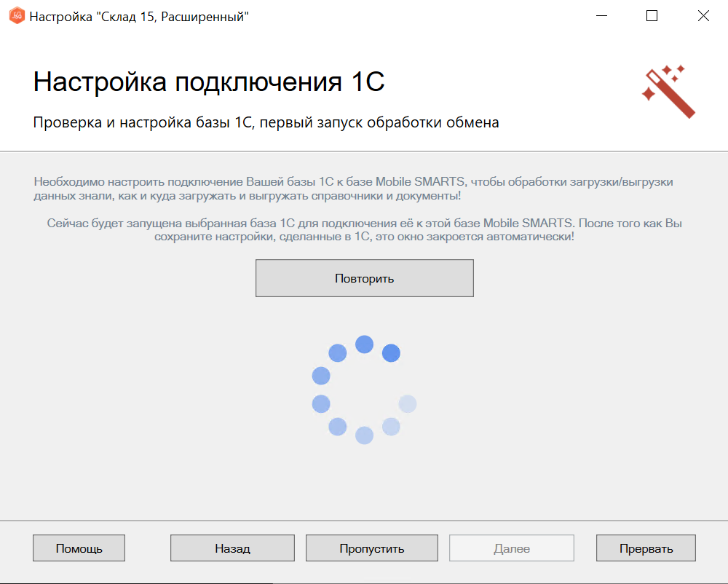Abort the setup with Прервать
This screenshot has width=728, height=584.
click(x=646, y=548)
